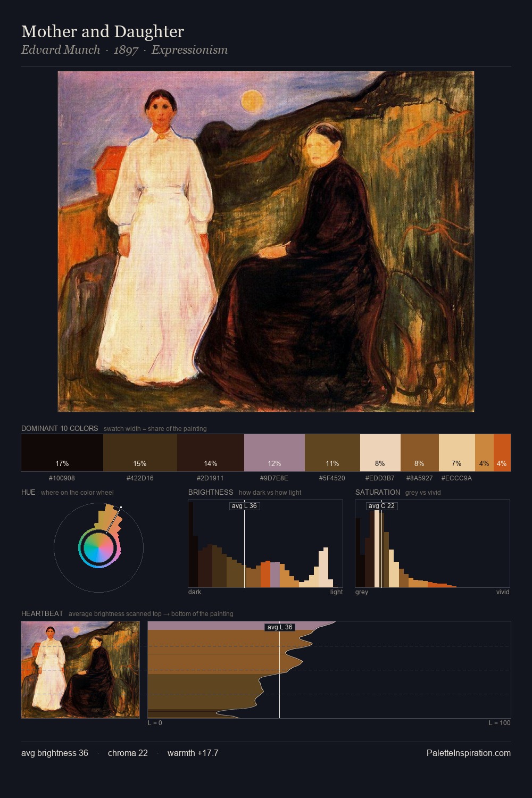Click the #100908 hex code label
Screen dimensions: 532x798
62,478
